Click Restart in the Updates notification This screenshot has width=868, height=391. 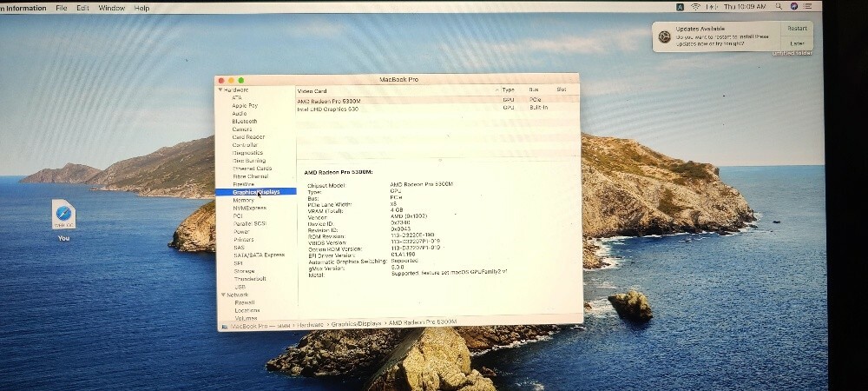point(797,29)
